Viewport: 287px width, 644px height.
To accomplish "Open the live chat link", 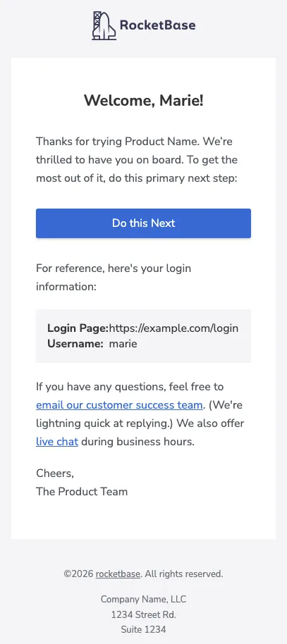I will 57,442.
